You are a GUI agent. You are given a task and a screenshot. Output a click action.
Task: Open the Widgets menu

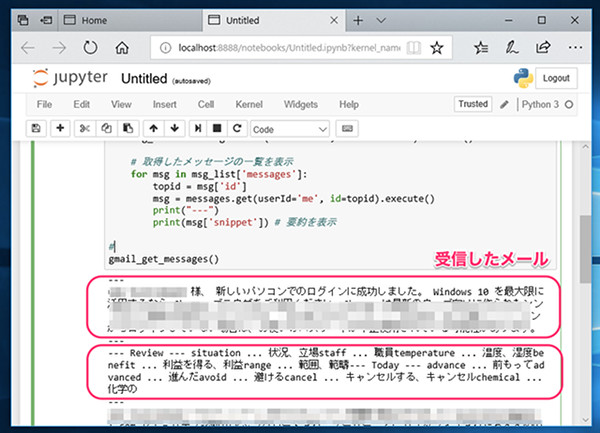coord(301,104)
